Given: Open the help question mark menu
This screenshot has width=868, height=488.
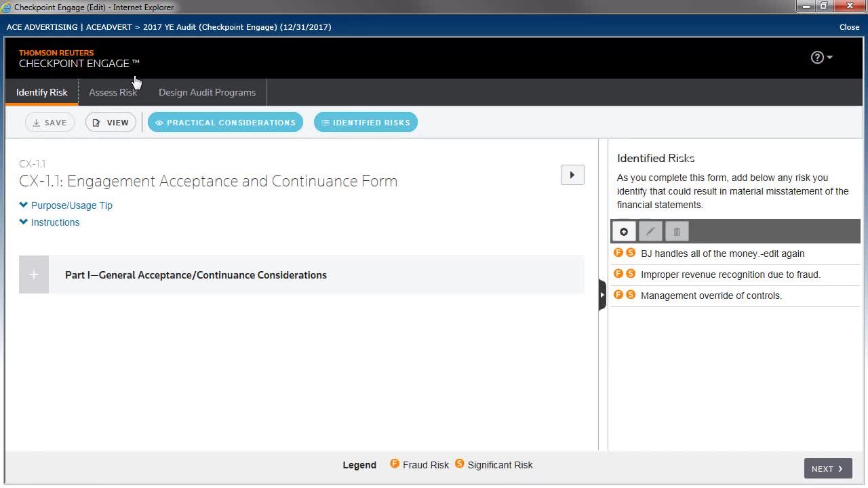Looking at the screenshot, I should 821,58.
